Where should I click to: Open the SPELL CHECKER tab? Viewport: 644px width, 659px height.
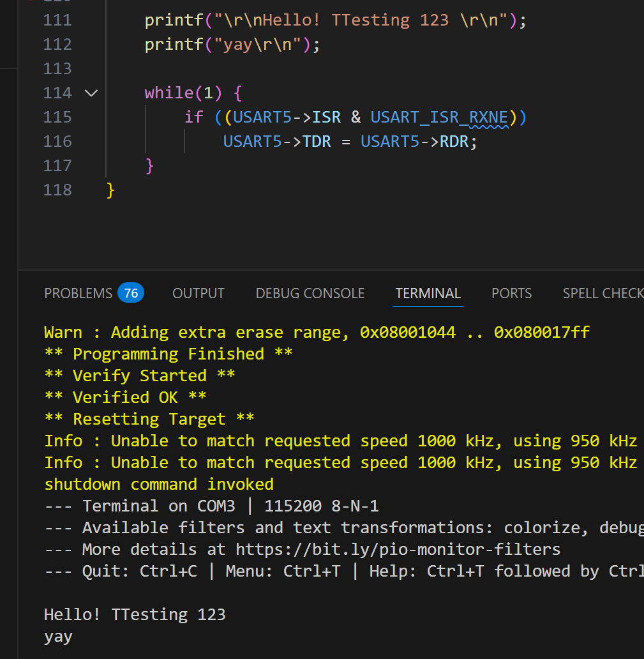(603, 293)
